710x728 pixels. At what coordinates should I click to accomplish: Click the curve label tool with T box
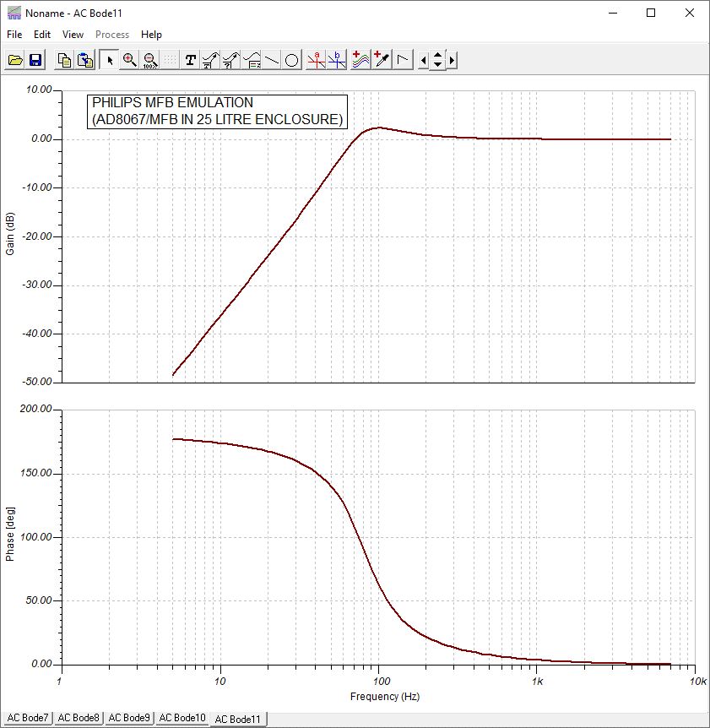tap(210, 60)
